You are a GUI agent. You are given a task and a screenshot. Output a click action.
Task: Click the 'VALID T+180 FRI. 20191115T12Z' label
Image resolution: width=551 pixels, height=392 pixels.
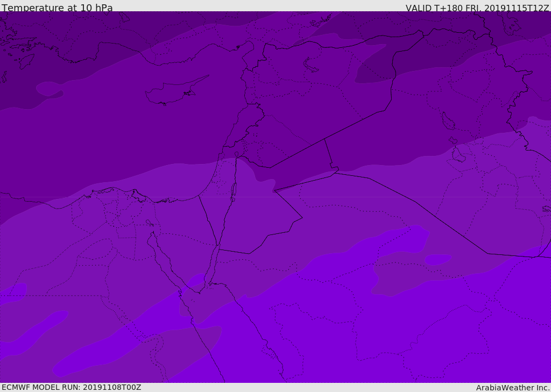pos(477,8)
